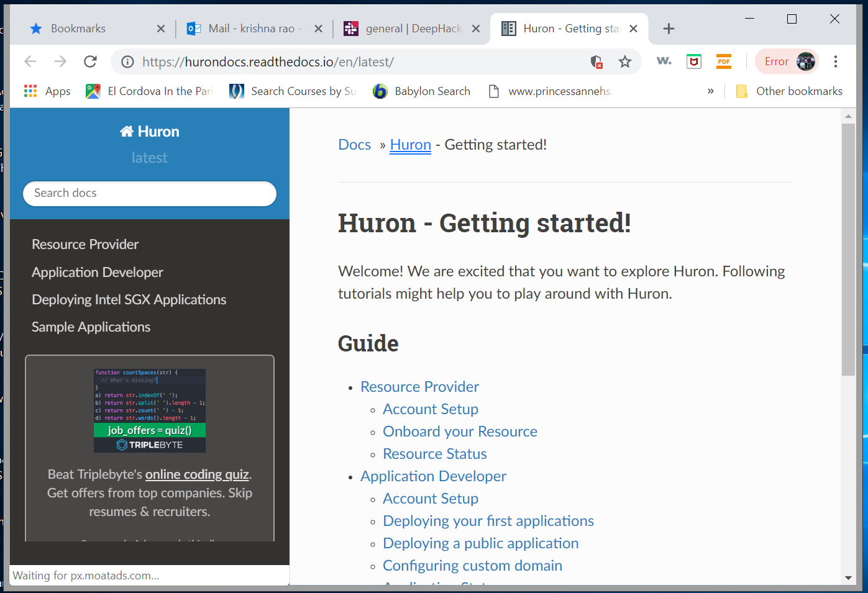Click the Huron breadcrumb link
The image size is (868, 593).
pos(411,145)
